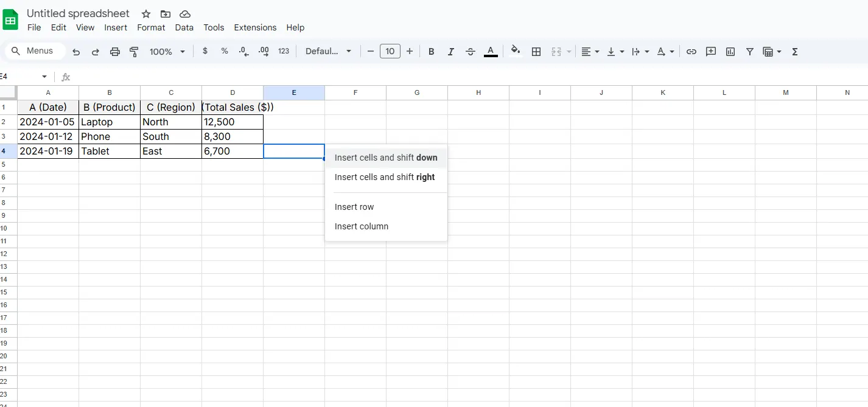Viewport: 868px width, 407px height.
Task: Select Insert column from the menu
Action: tap(362, 226)
